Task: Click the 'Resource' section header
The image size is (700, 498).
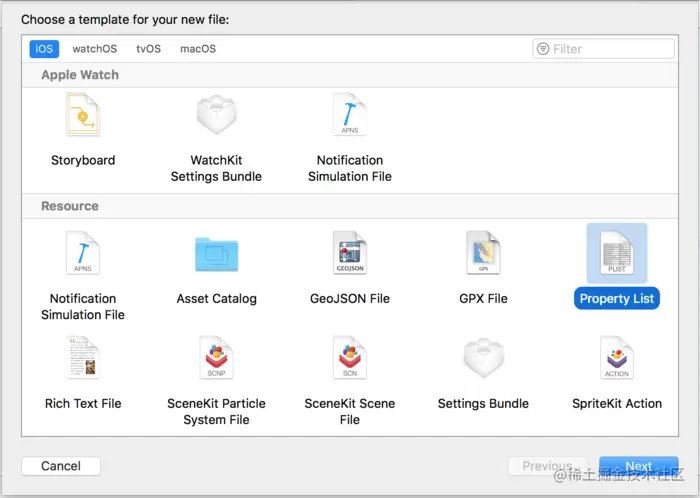Action: tap(70, 206)
